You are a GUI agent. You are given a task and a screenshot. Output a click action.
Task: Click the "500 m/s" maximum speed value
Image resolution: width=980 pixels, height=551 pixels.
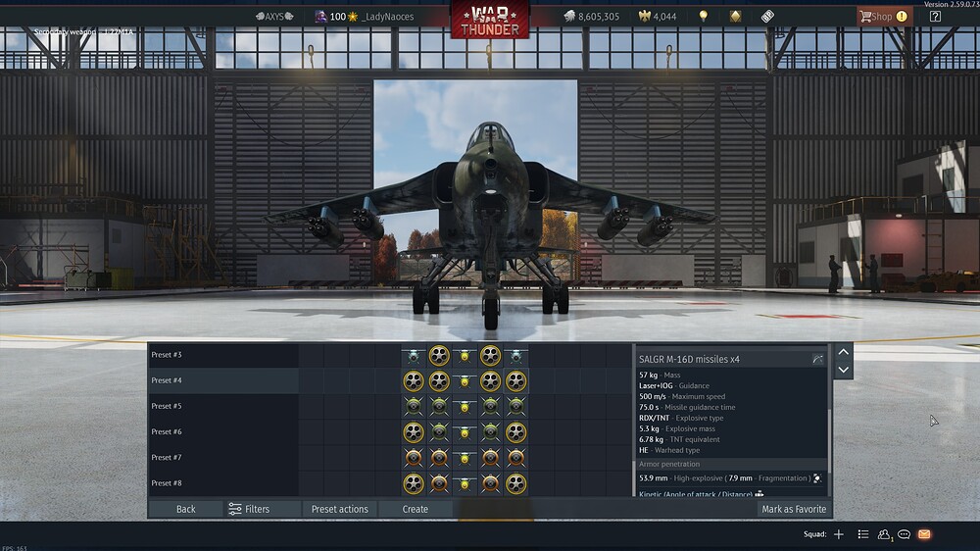[x=651, y=396]
